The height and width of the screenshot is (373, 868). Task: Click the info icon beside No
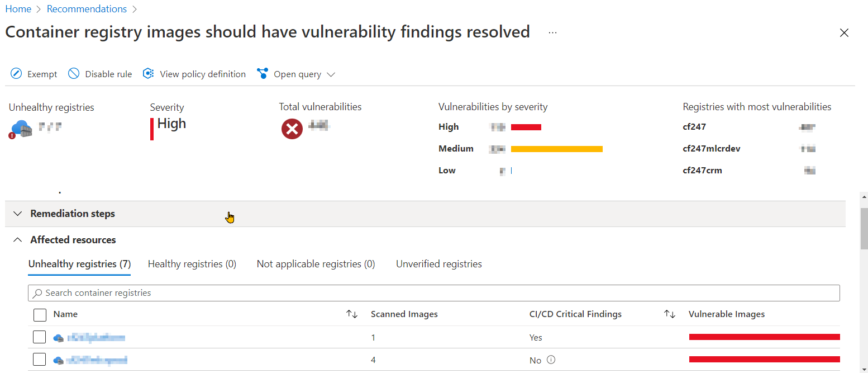coord(551,360)
